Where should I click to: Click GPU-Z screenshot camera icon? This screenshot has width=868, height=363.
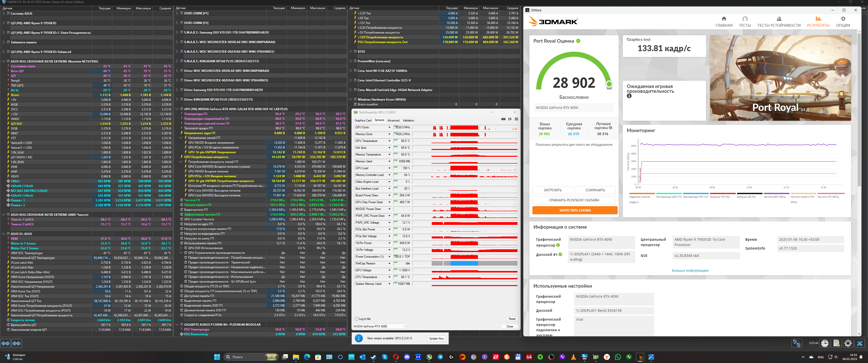pyautogui.click(x=503, y=119)
